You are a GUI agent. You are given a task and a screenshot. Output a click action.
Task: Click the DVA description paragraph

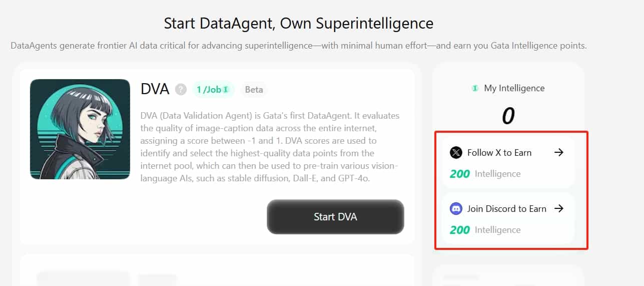coord(271,147)
